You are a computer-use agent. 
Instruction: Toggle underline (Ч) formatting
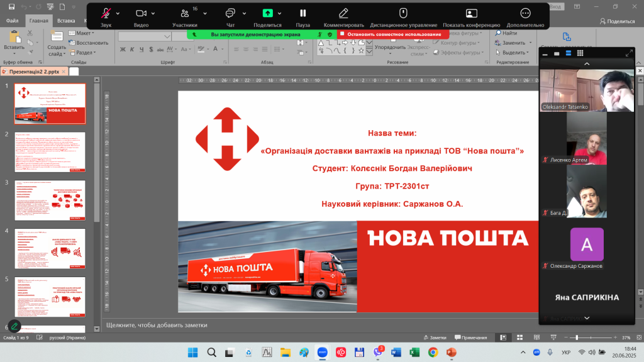[142, 49]
